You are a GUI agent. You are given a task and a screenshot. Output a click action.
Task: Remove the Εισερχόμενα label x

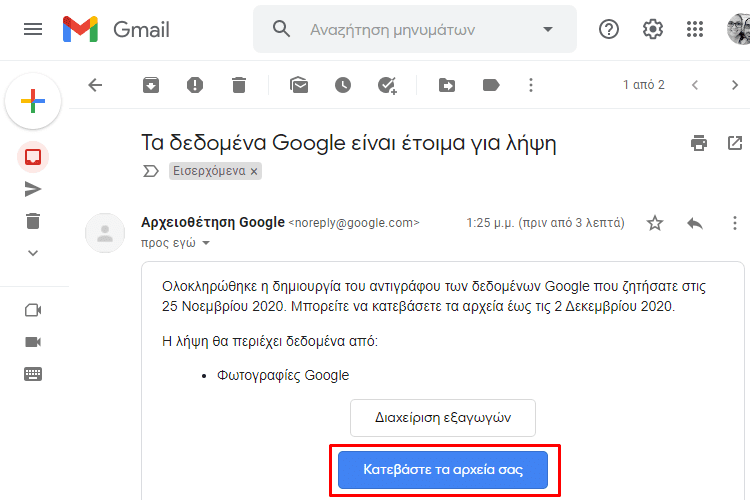[254, 171]
